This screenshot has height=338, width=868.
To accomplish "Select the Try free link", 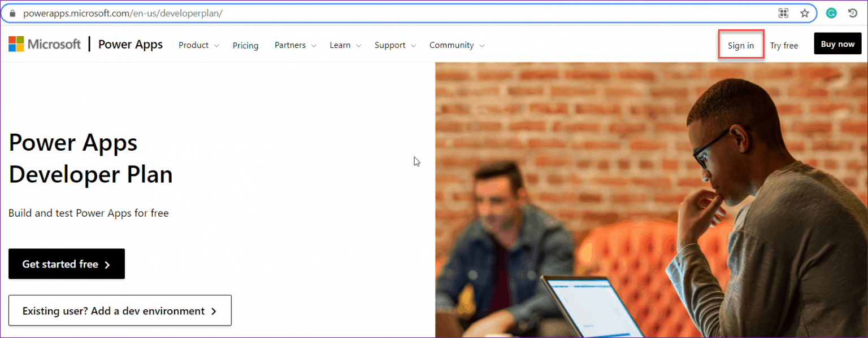I will [x=784, y=45].
